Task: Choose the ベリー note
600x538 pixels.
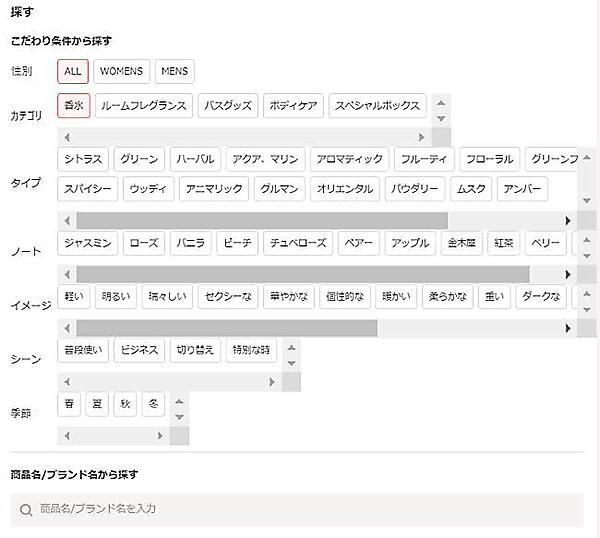Action: tap(545, 243)
